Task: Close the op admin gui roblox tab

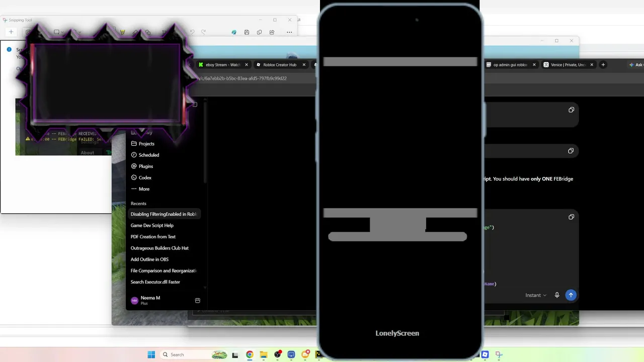Action: pos(534,65)
